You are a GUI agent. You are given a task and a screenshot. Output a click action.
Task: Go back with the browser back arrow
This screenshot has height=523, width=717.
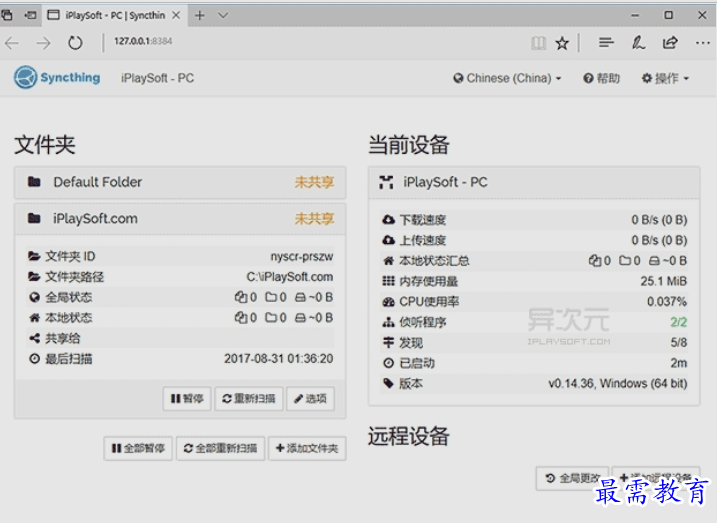tap(12, 43)
